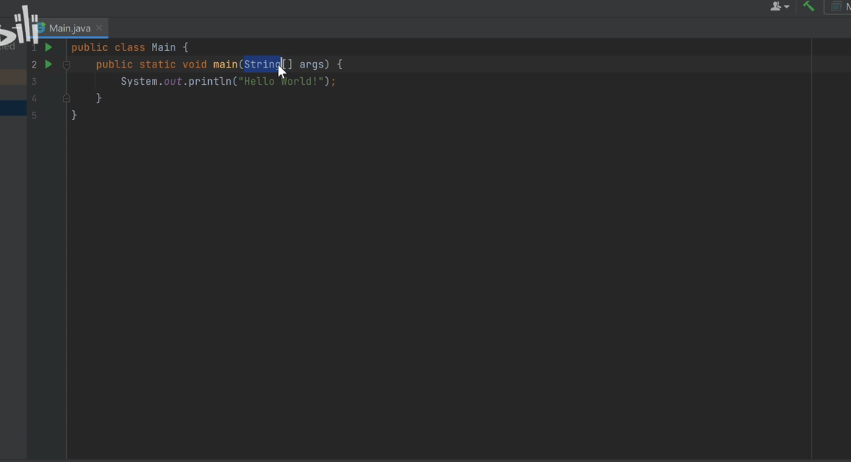Open the Code With Me user icon
This screenshot has width=851, height=462.
pos(776,7)
